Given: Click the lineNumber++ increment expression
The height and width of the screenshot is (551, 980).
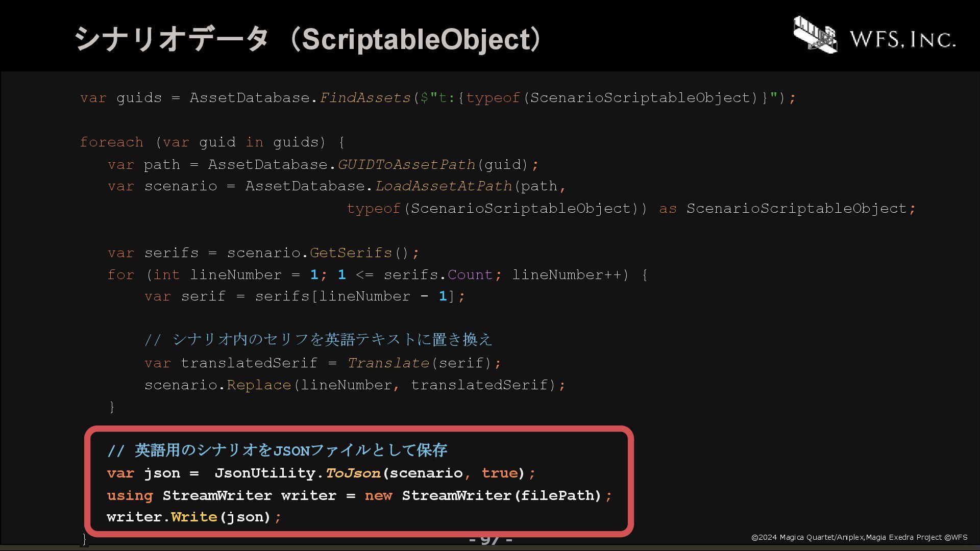Looking at the screenshot, I should pos(567,274).
